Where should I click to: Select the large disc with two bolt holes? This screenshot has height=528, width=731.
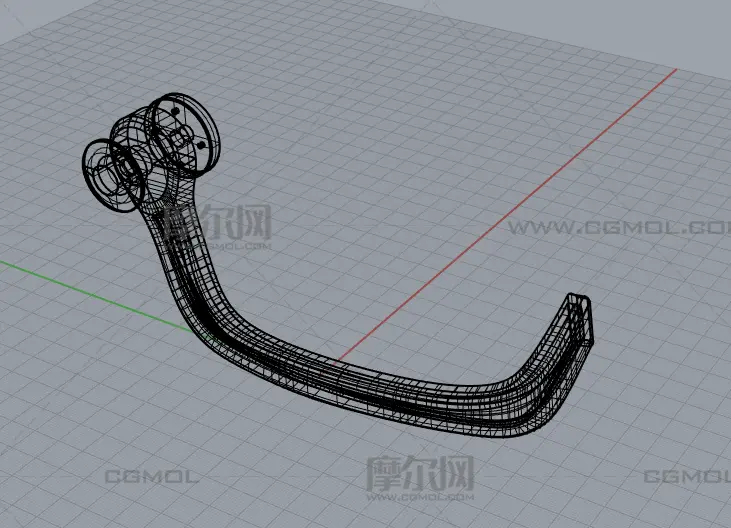point(184,135)
